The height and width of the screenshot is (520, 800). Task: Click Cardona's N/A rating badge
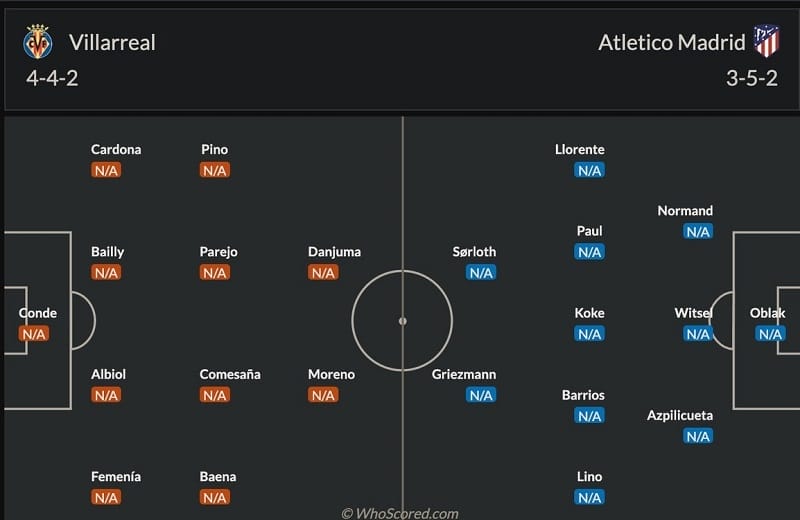(x=107, y=170)
